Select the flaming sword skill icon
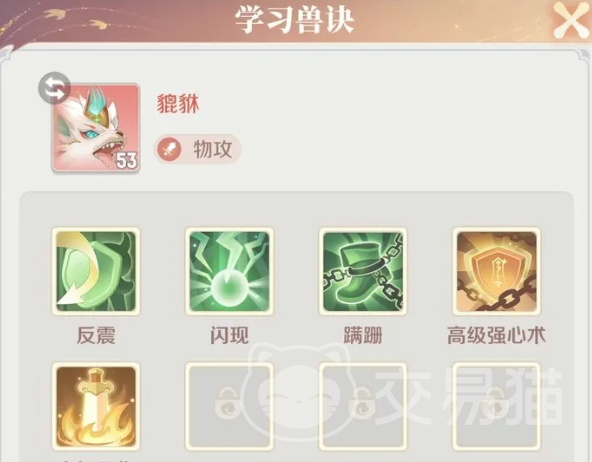The image size is (592, 462). [x=96, y=407]
